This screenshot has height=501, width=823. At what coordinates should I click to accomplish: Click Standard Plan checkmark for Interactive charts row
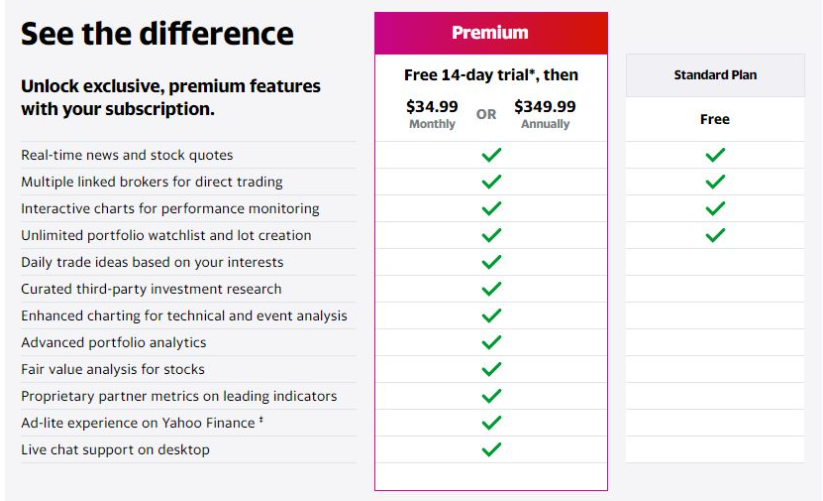click(x=715, y=208)
